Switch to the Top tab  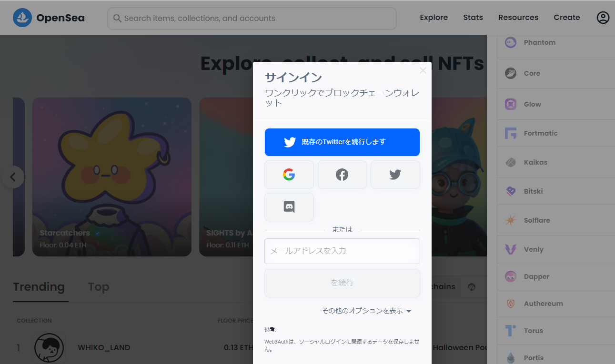tap(98, 286)
